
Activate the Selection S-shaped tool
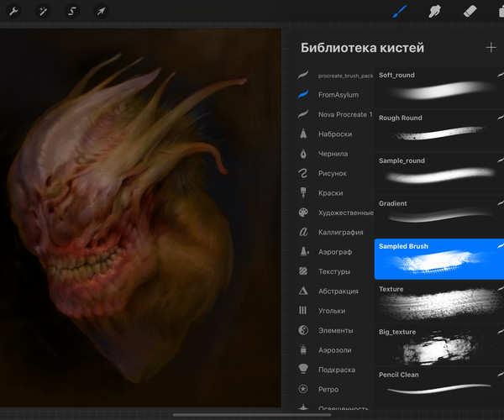click(71, 12)
